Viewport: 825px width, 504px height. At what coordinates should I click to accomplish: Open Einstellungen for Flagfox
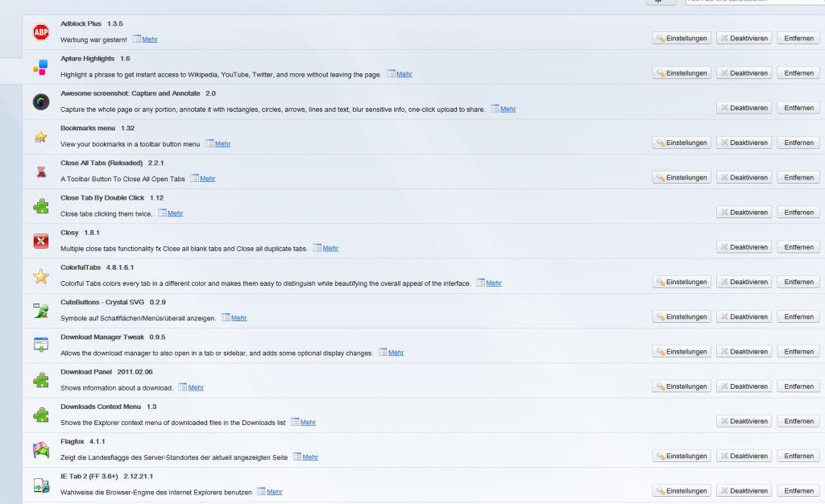pos(682,456)
